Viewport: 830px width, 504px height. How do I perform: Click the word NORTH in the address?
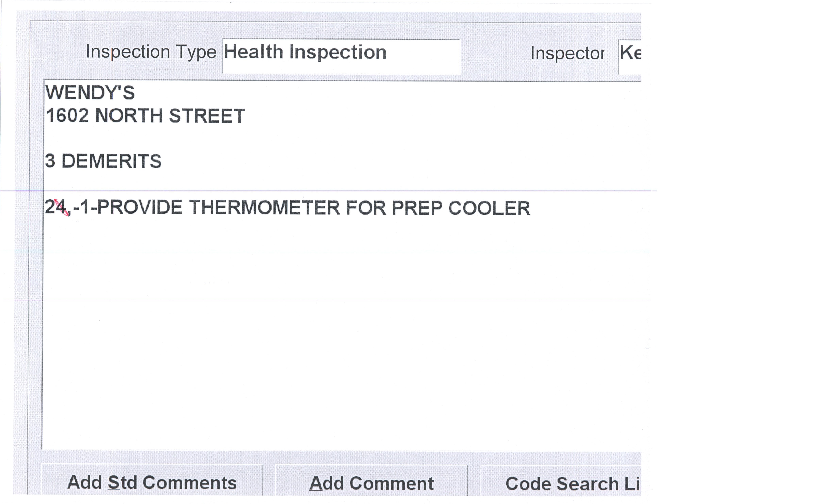click(129, 116)
